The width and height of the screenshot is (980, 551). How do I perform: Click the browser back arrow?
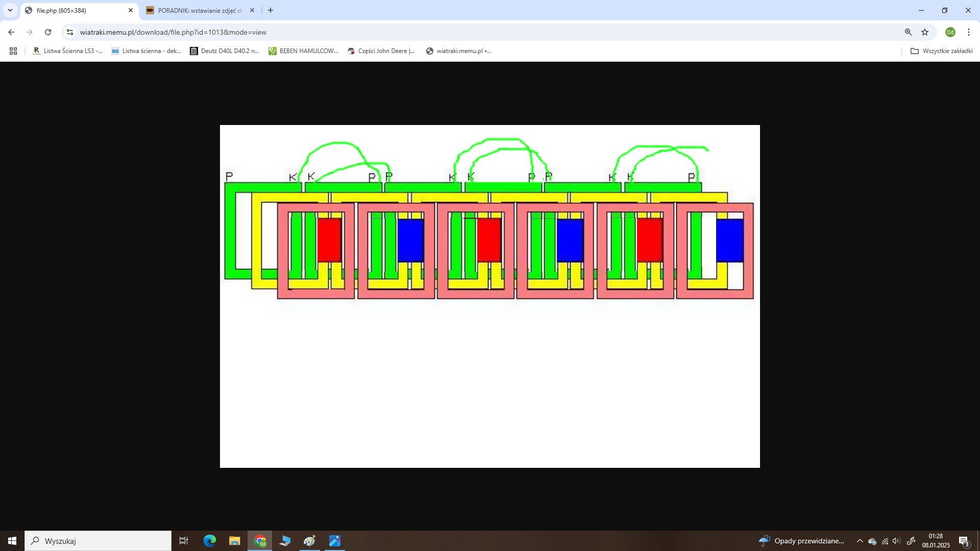[11, 32]
